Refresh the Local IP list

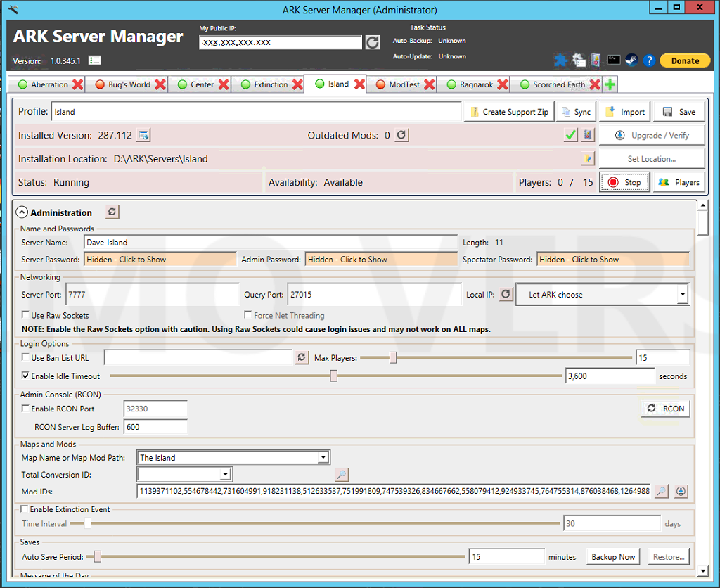coord(506,294)
